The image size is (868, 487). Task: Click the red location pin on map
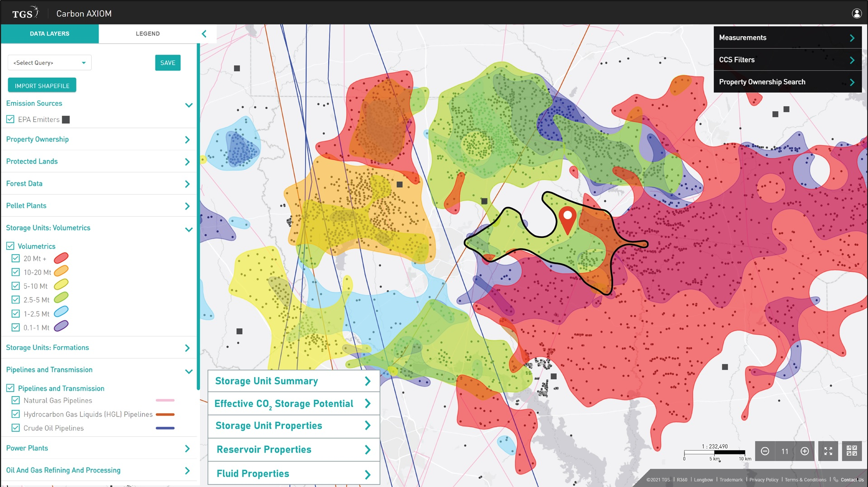(x=567, y=219)
